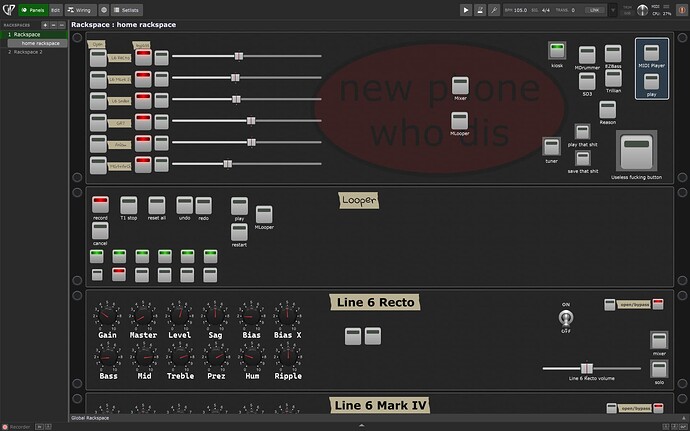Toggle the red bypass button on Line 6 Recto
This screenshot has height=431, width=690.
click(658, 304)
